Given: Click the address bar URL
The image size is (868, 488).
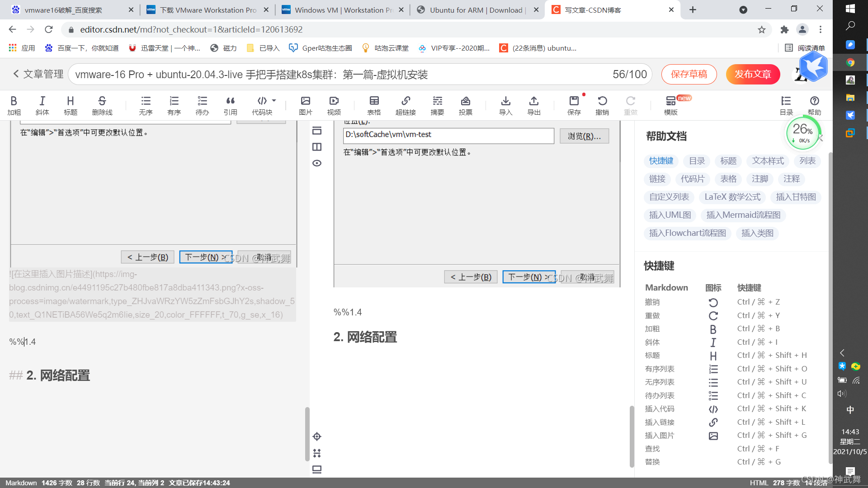Looking at the screenshot, I should [x=191, y=29].
